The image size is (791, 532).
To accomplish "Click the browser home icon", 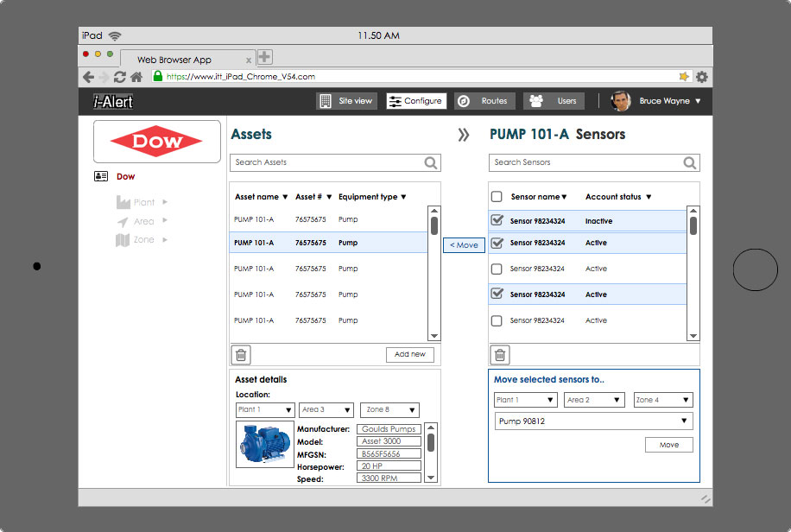I will pyautogui.click(x=136, y=77).
